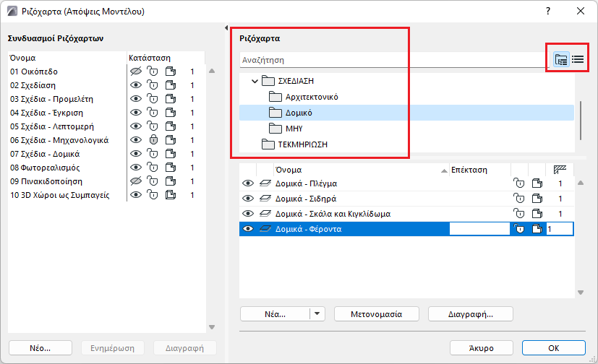598x364 pixels.
Task: Hide the Δομικά - Σκάλα και Κιγκλίδωμα layer
Action: point(247,214)
